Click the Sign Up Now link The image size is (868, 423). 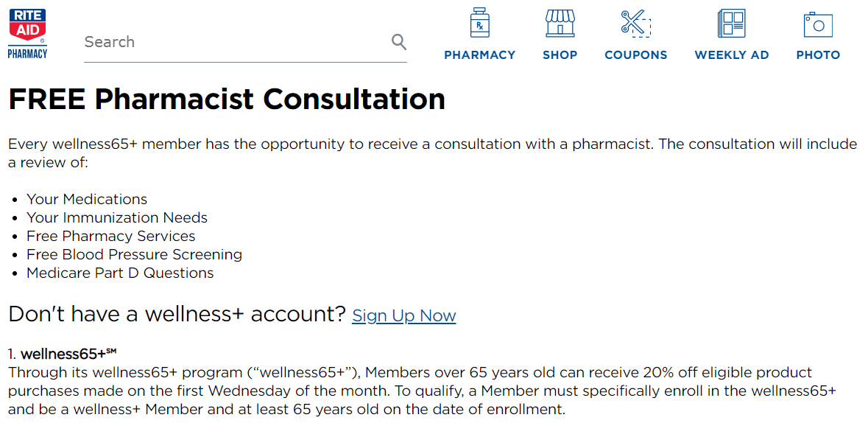[403, 315]
